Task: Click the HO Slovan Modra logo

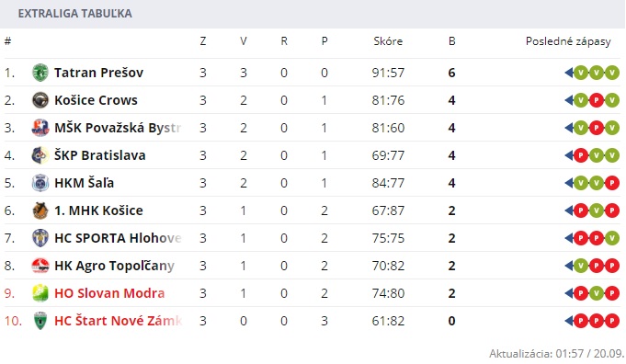Action: (x=40, y=293)
